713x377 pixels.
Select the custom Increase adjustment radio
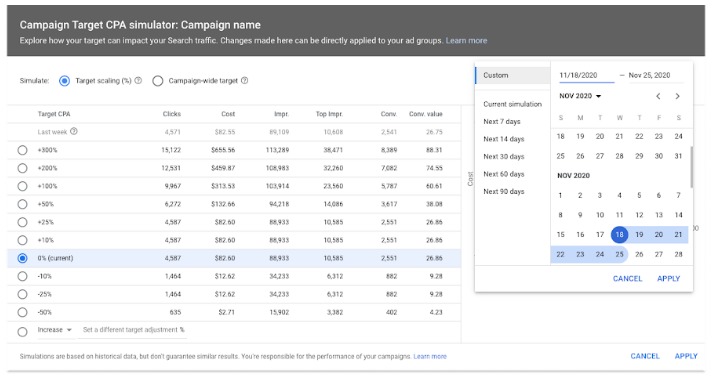(22, 332)
